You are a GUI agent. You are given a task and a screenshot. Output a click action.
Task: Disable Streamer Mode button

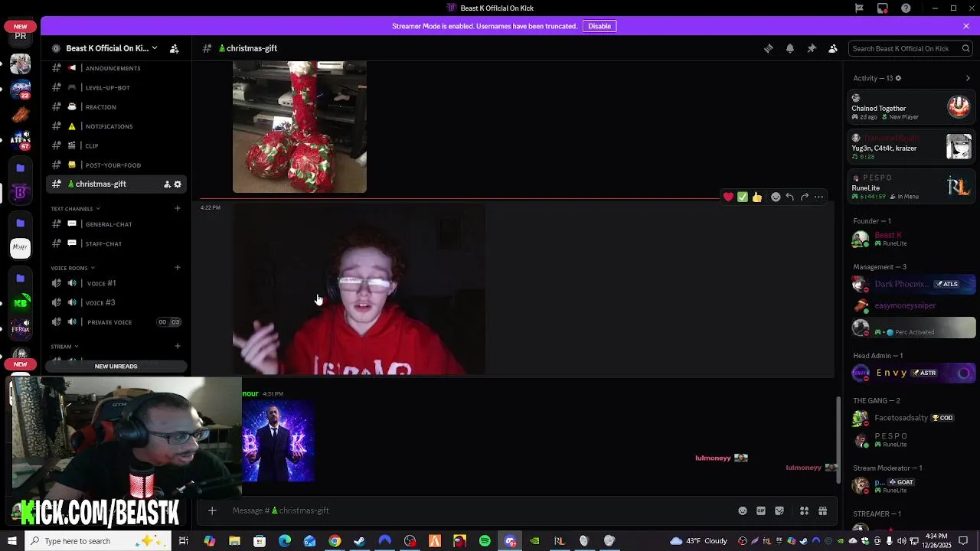599,26
